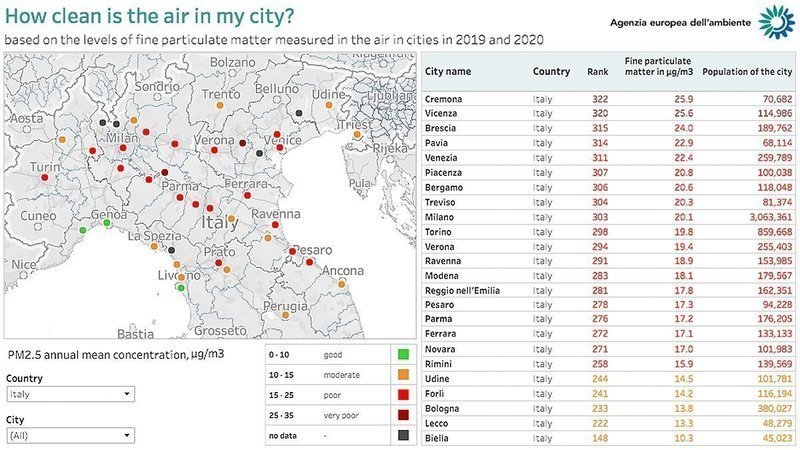
Task: Click the Ancona map marker
Action: (x=341, y=284)
